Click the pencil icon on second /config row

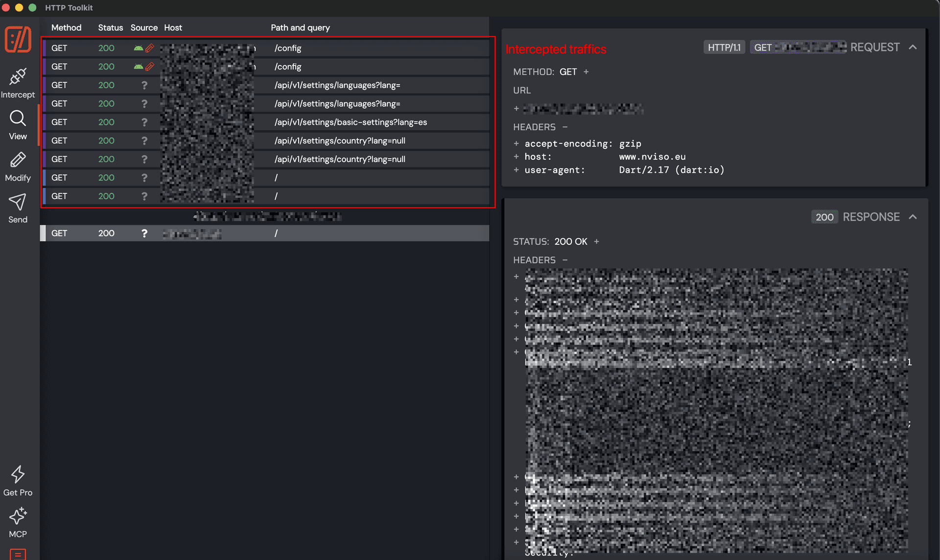(x=150, y=67)
